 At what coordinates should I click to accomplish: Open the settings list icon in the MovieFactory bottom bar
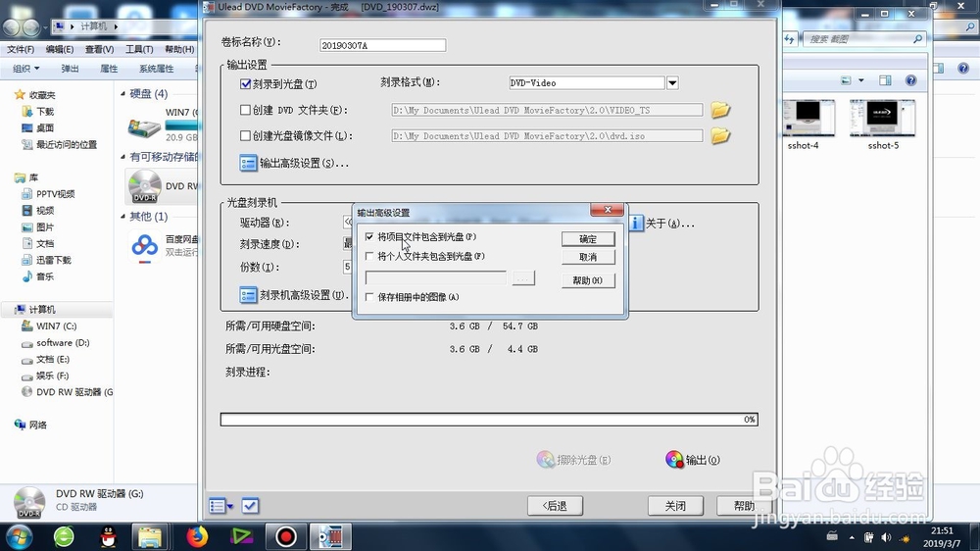(x=217, y=505)
